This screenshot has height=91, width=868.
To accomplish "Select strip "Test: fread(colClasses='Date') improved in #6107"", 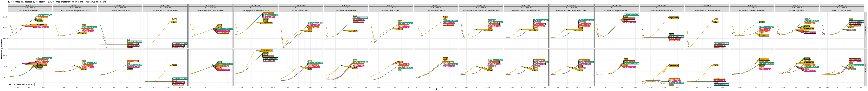I will point(526,11).
